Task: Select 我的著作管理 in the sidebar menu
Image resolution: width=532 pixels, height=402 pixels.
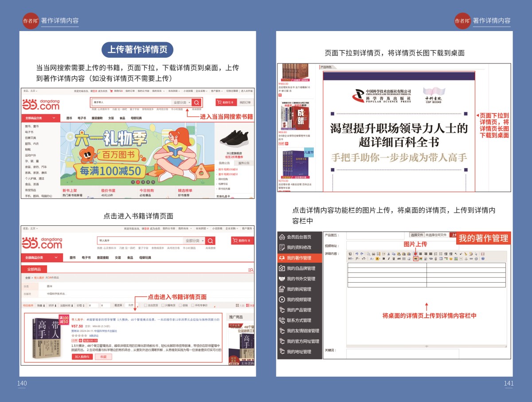Action: tap(299, 258)
